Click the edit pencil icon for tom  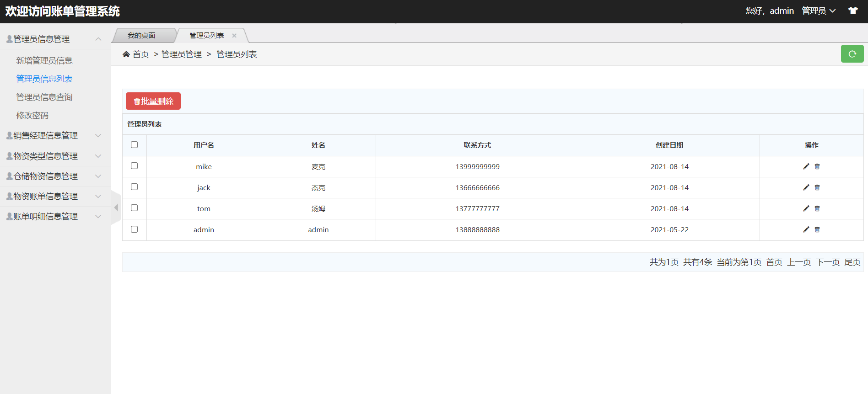click(x=806, y=208)
